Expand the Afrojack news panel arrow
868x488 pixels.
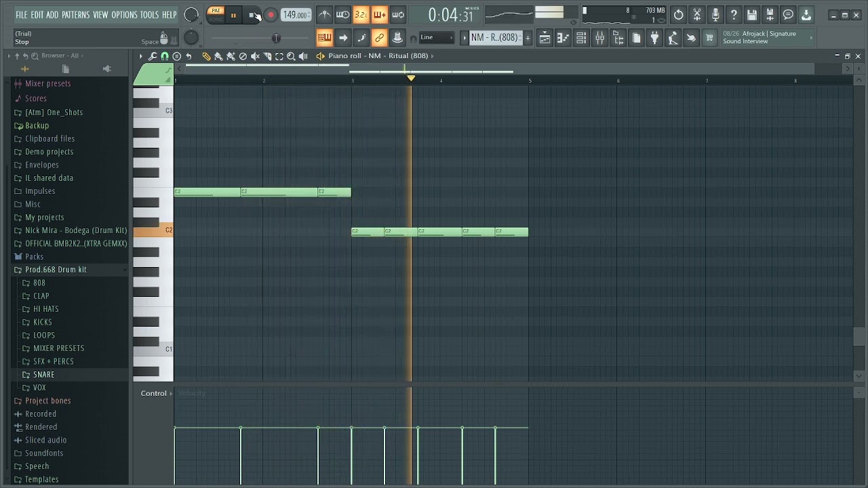(x=811, y=38)
